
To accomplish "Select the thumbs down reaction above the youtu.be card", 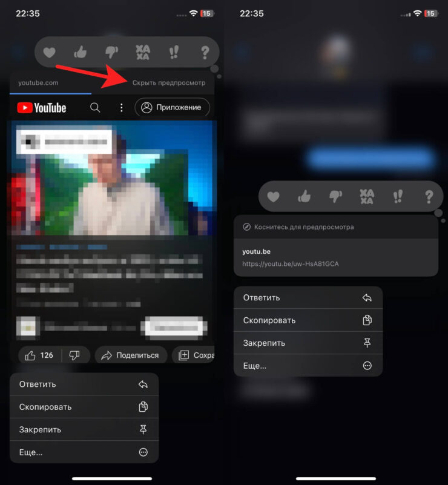I will (x=335, y=196).
